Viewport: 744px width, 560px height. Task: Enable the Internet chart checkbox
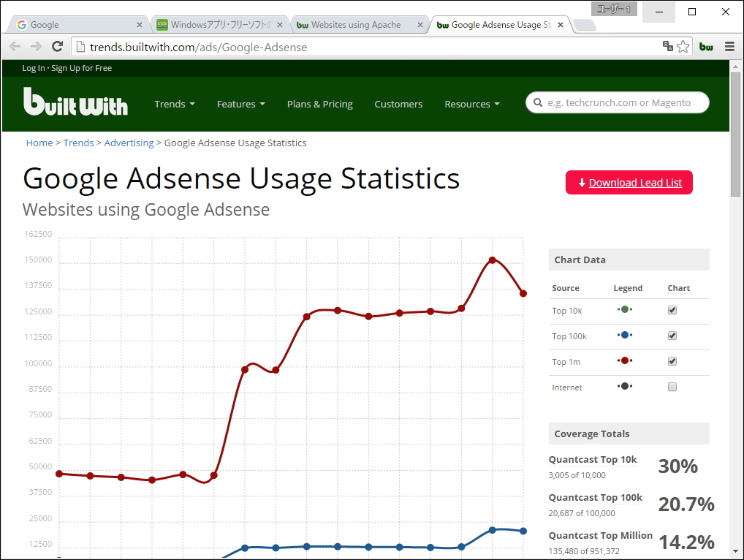coord(672,387)
